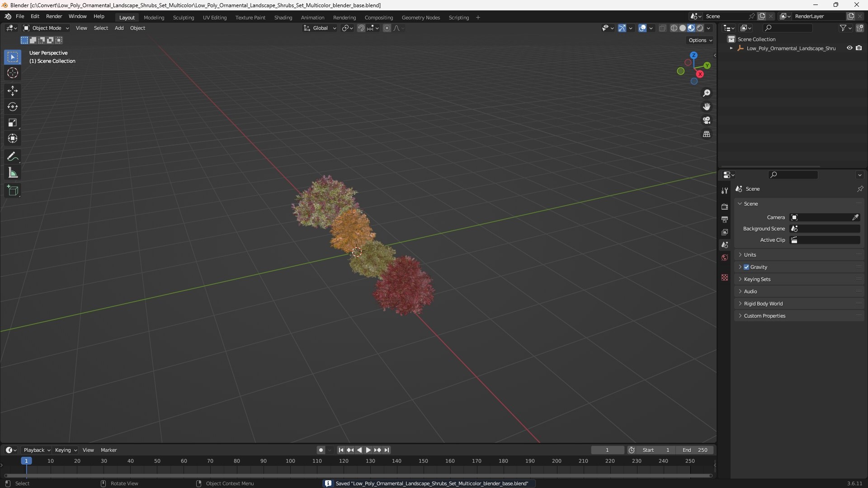This screenshot has width=868, height=488.
Task: Toggle the camera view icon
Action: (707, 120)
